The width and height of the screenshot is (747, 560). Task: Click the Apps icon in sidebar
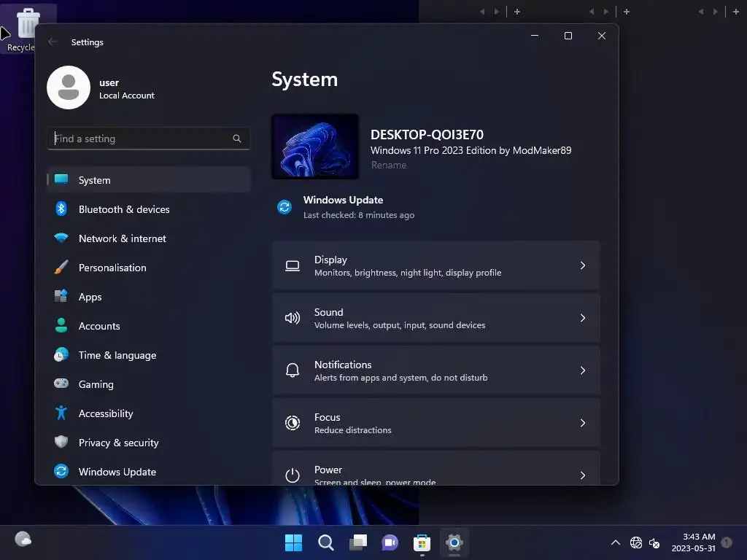[61, 296]
